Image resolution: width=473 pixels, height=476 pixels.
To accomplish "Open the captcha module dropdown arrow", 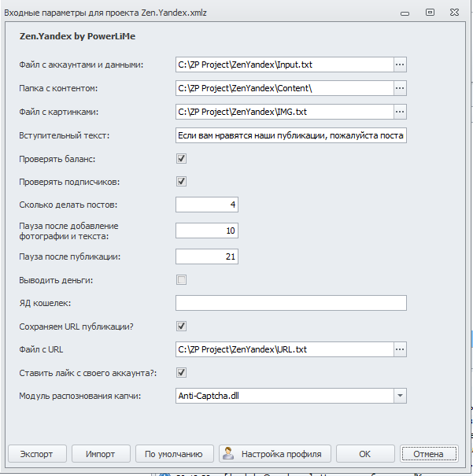I will pos(400,396).
